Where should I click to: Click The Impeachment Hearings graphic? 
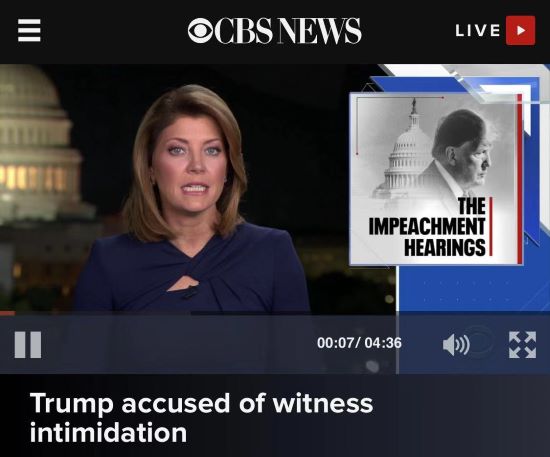436,179
